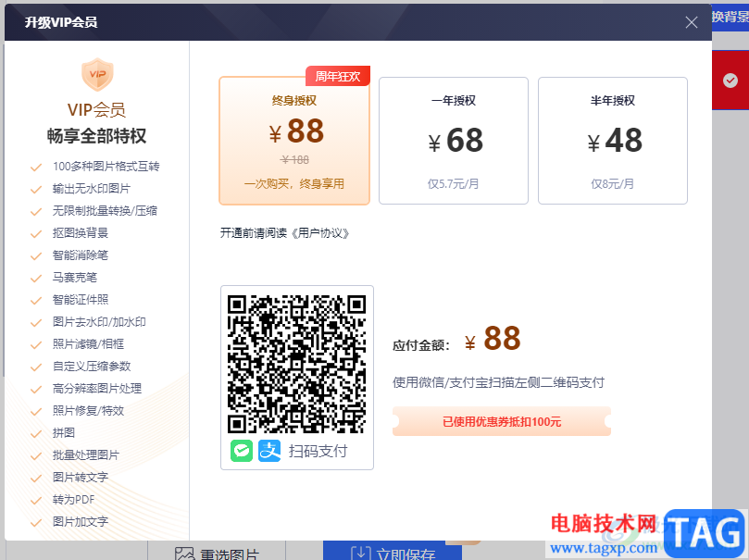Click the VIP shield badge icon
This screenshot has height=560, width=749.
97,74
